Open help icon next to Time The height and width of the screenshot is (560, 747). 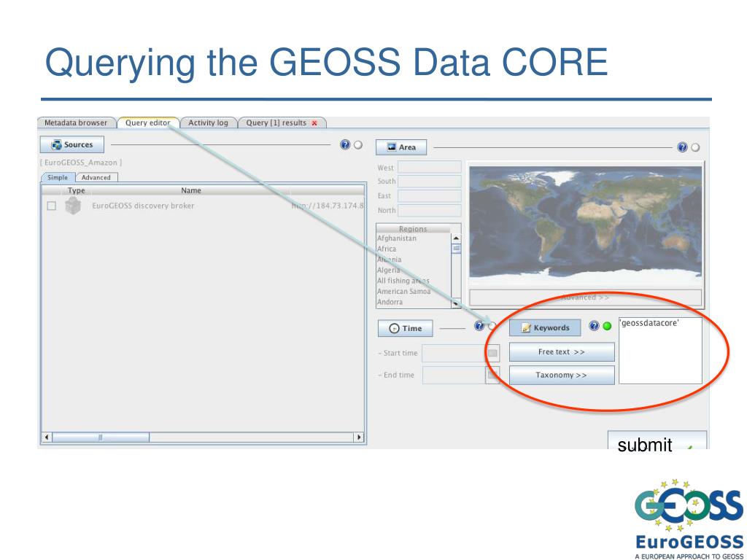pyautogui.click(x=479, y=326)
